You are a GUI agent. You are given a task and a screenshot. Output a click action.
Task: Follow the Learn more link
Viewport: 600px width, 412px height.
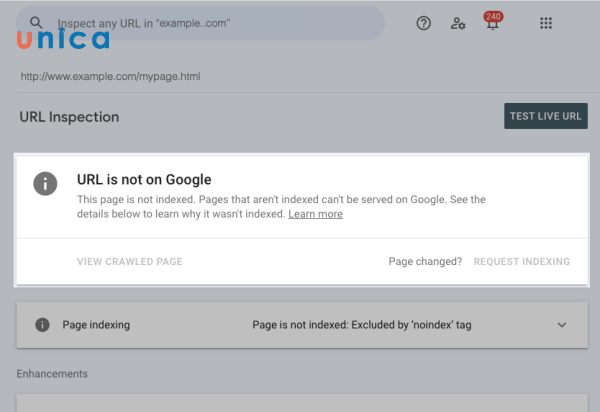point(315,214)
